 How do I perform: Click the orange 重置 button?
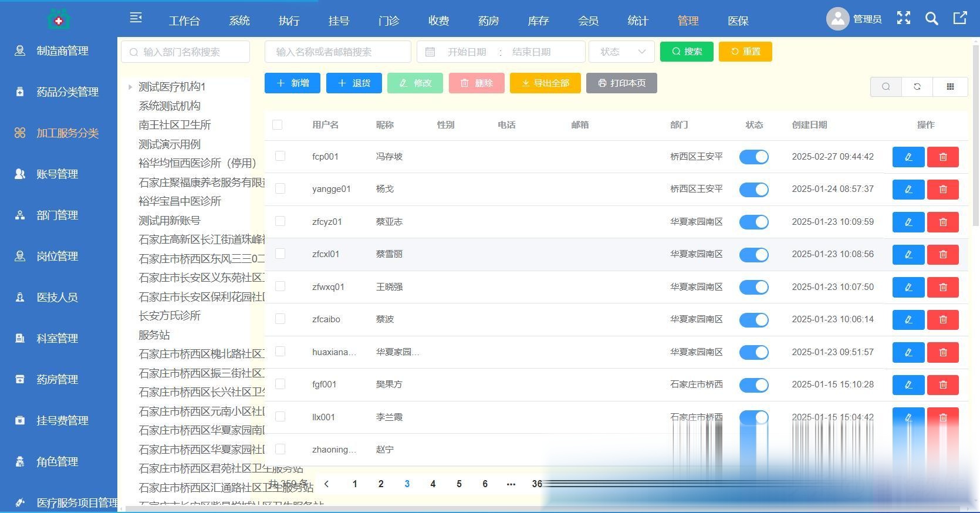tap(745, 52)
